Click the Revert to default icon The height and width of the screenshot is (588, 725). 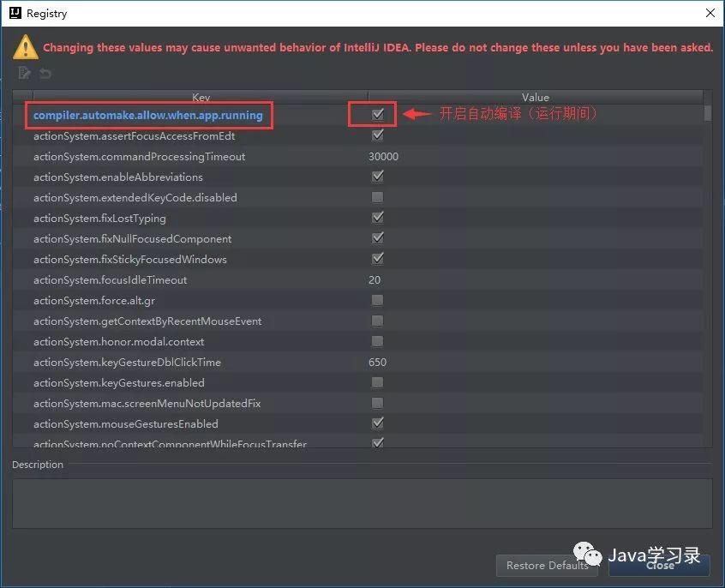[x=45, y=73]
